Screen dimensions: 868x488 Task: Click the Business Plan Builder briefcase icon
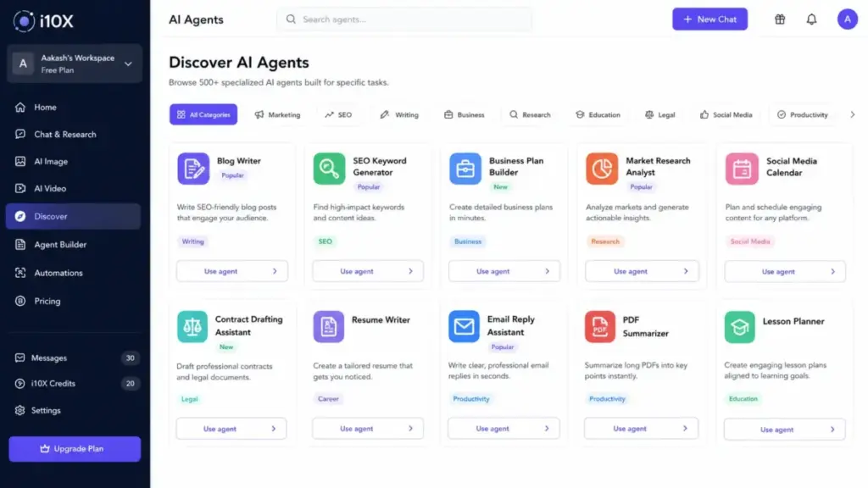pyautogui.click(x=465, y=169)
